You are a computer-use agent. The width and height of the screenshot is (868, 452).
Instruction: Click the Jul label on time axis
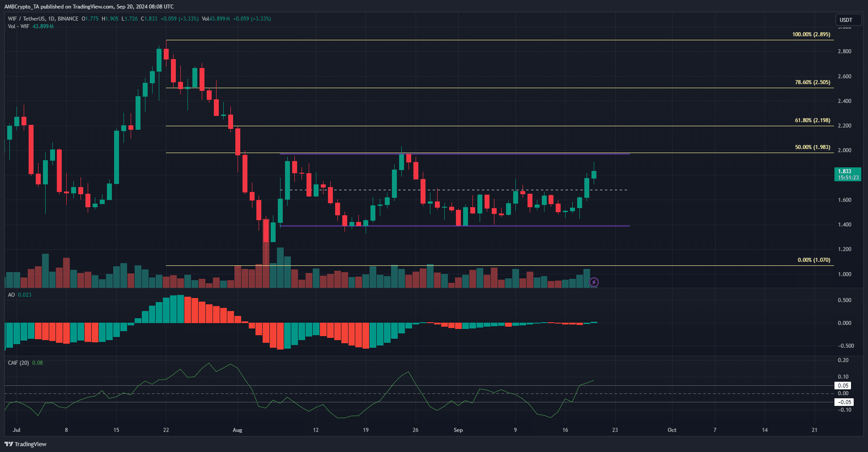(x=17, y=430)
